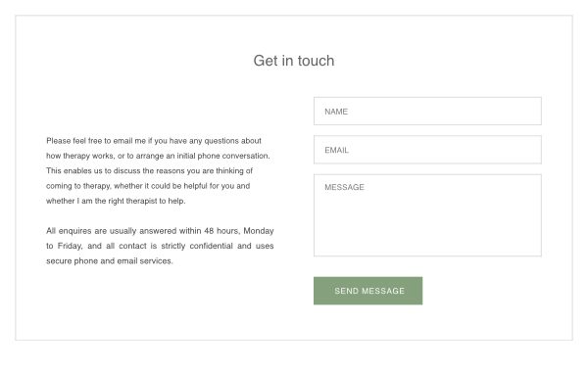This screenshot has height=371, width=588.
Task: Click the sentence ending "right therapist to help."
Action: coord(116,201)
